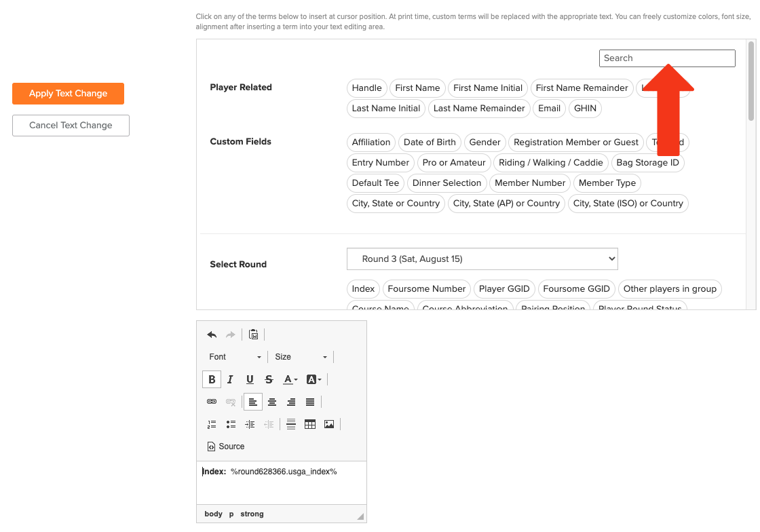Click Apply Text Change button
Screen dimensions: 760x532
(x=69, y=94)
